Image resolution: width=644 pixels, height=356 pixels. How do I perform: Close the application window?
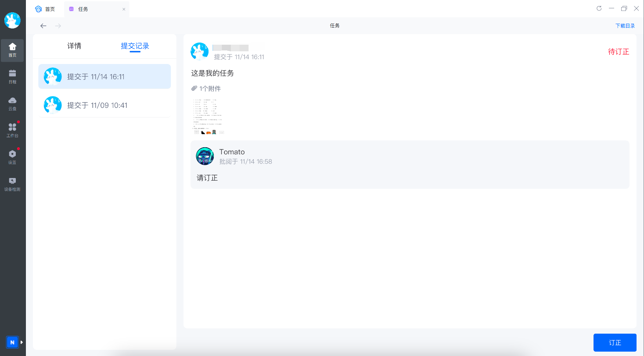pyautogui.click(x=636, y=8)
